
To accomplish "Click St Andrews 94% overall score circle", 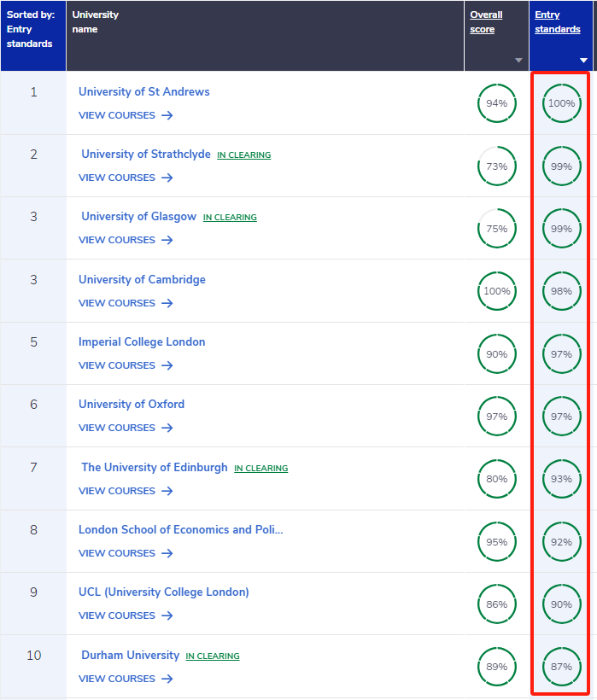I will tap(497, 103).
